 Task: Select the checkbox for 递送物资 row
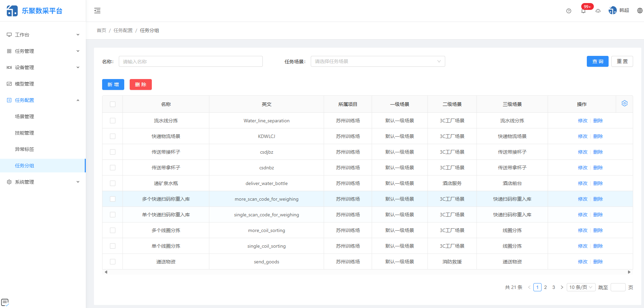pos(113,261)
